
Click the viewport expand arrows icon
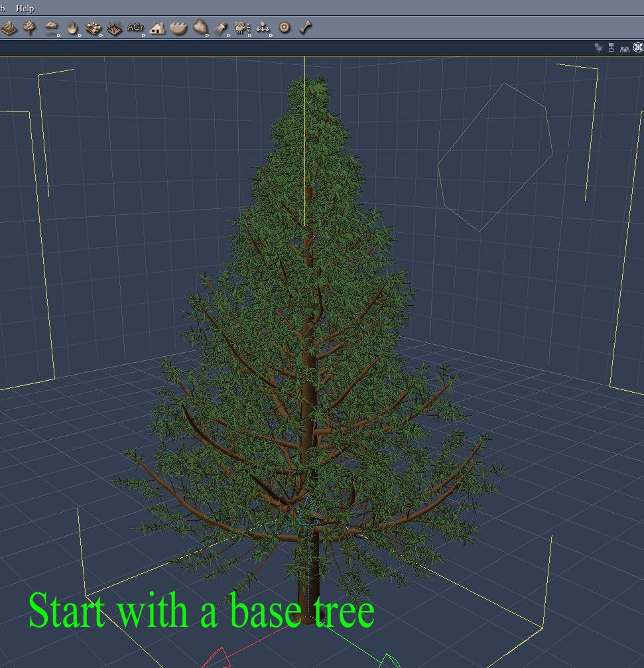(638, 48)
